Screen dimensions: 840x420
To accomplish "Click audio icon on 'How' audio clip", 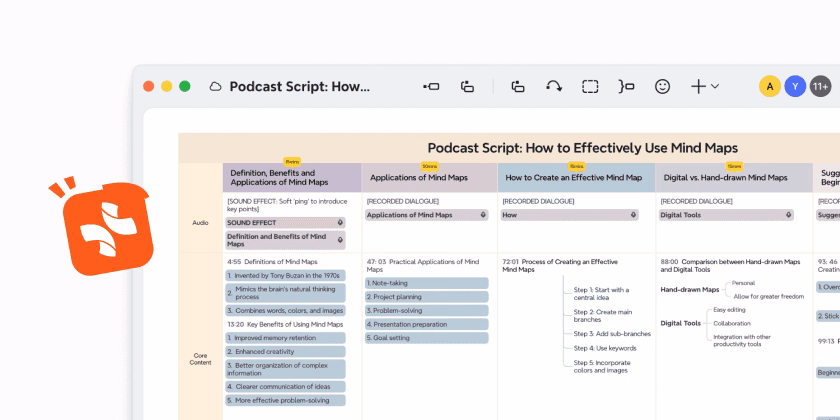I will [633, 214].
